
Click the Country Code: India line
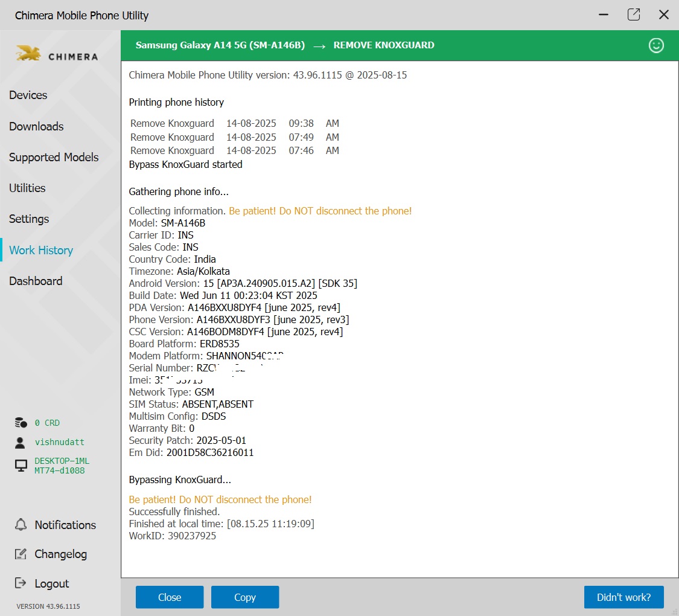pos(172,259)
